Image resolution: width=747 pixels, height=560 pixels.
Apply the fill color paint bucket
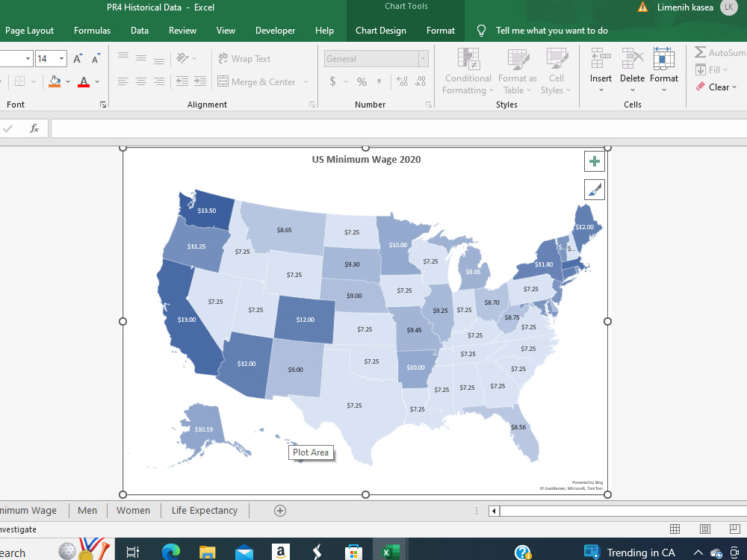coord(55,81)
